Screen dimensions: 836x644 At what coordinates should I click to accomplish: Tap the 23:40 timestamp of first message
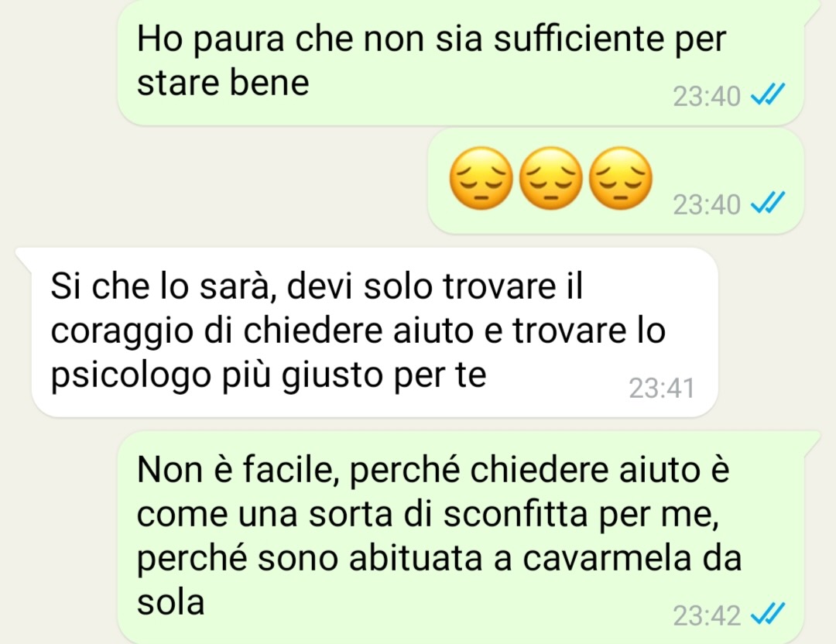click(707, 97)
